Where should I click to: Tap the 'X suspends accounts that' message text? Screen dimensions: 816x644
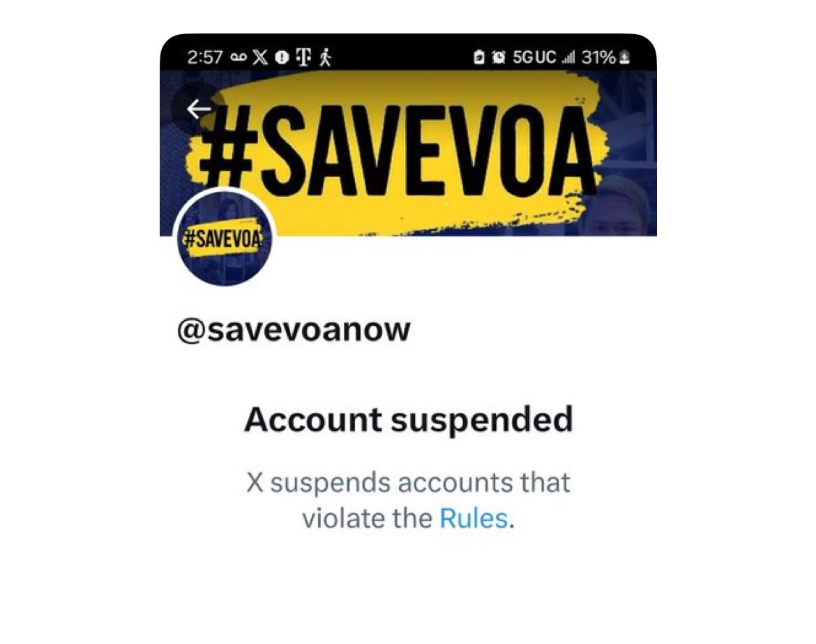click(x=409, y=483)
